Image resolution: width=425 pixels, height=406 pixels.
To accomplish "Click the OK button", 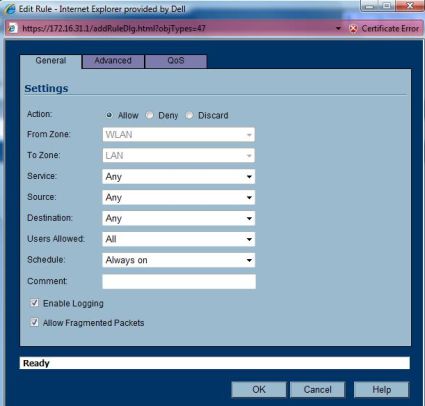I will tap(259, 389).
